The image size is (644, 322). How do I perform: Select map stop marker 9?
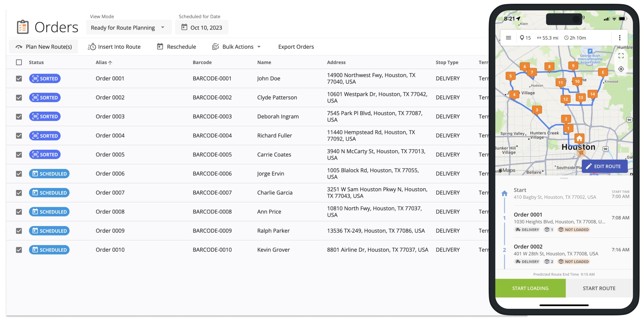pyautogui.click(x=573, y=66)
